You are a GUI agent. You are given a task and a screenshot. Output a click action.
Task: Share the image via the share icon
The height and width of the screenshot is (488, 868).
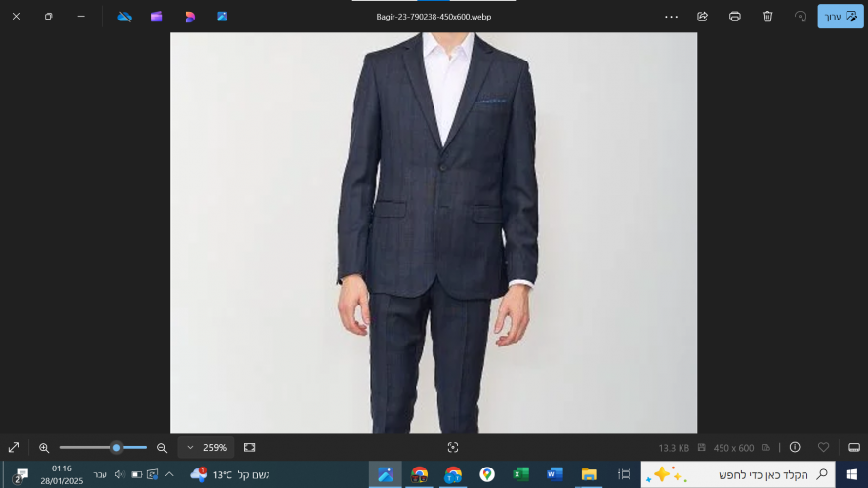click(702, 17)
